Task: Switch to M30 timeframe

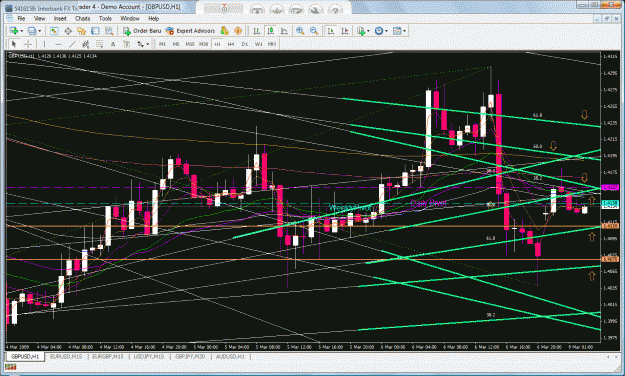Action: click(x=204, y=44)
